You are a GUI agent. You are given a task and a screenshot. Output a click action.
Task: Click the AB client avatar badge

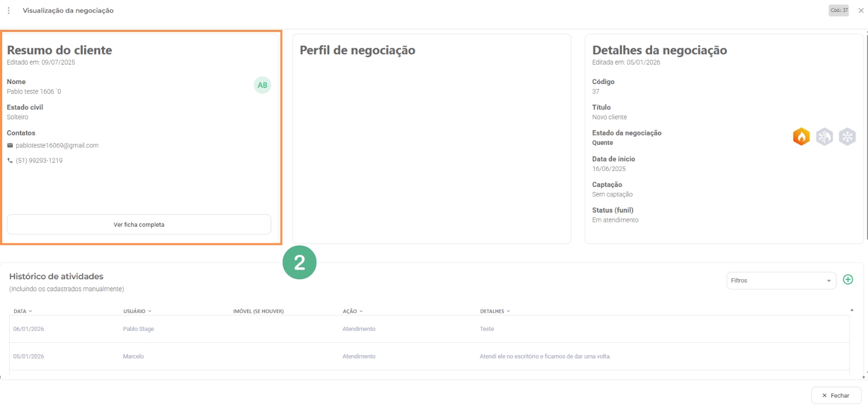[x=263, y=85]
